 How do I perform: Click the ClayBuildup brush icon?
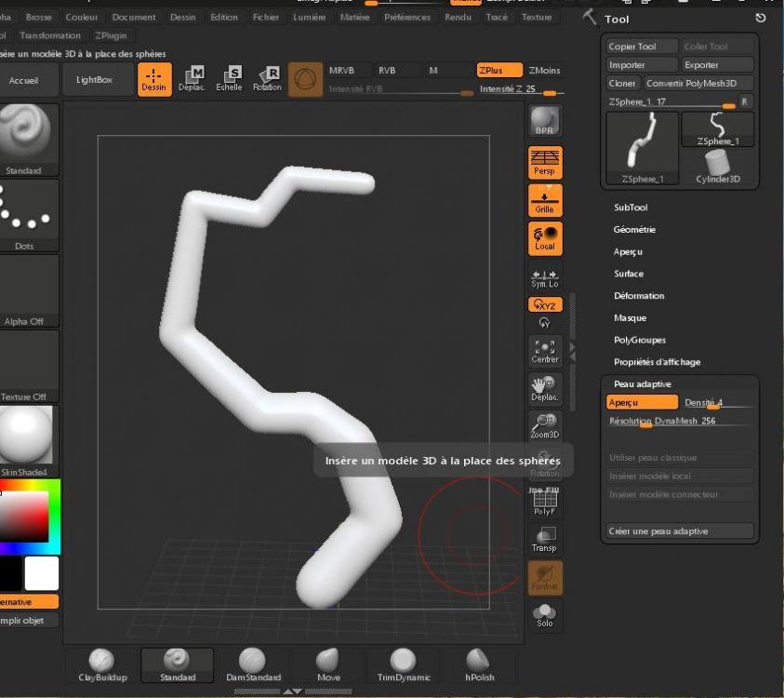point(102,664)
